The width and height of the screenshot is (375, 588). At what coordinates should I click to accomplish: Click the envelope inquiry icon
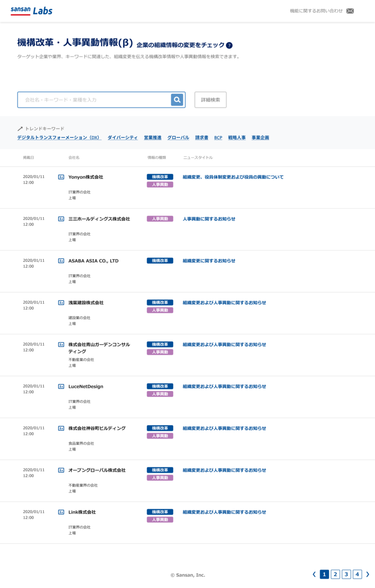350,11
